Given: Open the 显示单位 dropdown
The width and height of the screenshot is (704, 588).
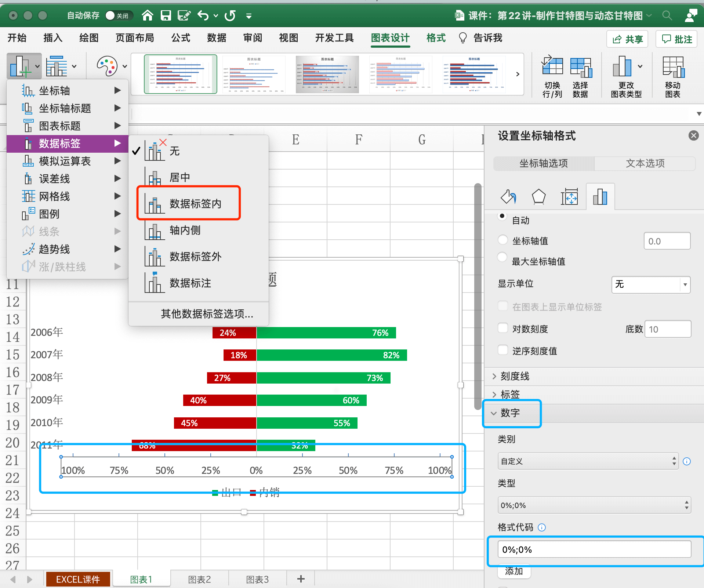Looking at the screenshot, I should pyautogui.click(x=651, y=284).
